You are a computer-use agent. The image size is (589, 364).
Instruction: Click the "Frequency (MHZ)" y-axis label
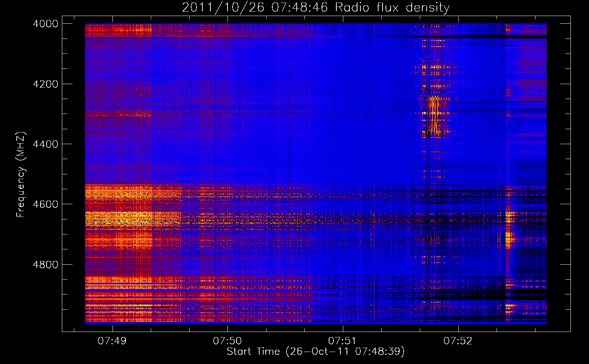[x=21, y=175]
